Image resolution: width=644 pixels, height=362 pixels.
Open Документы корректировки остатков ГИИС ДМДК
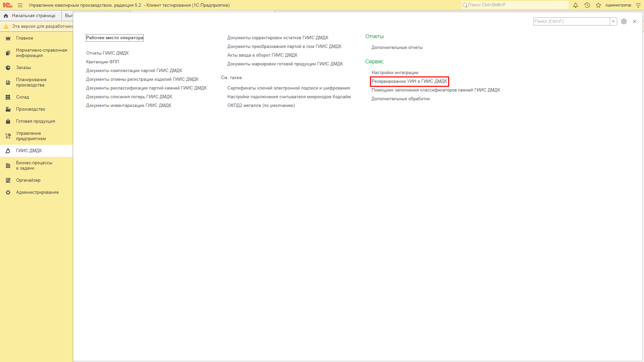278,38
